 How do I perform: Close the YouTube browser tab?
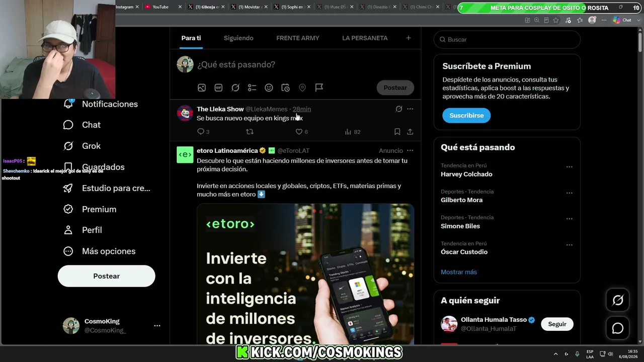180,7
